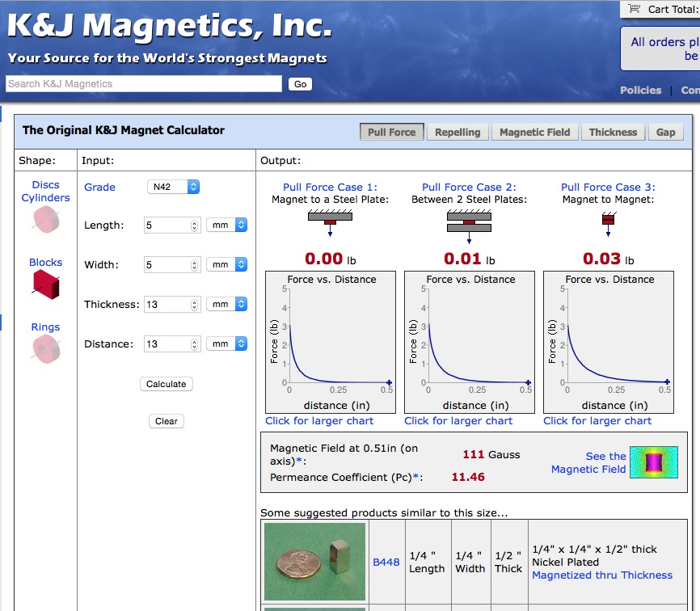The image size is (700, 611).
Task: Select the Discs Cylinders shape icon
Action: pyautogui.click(x=46, y=219)
